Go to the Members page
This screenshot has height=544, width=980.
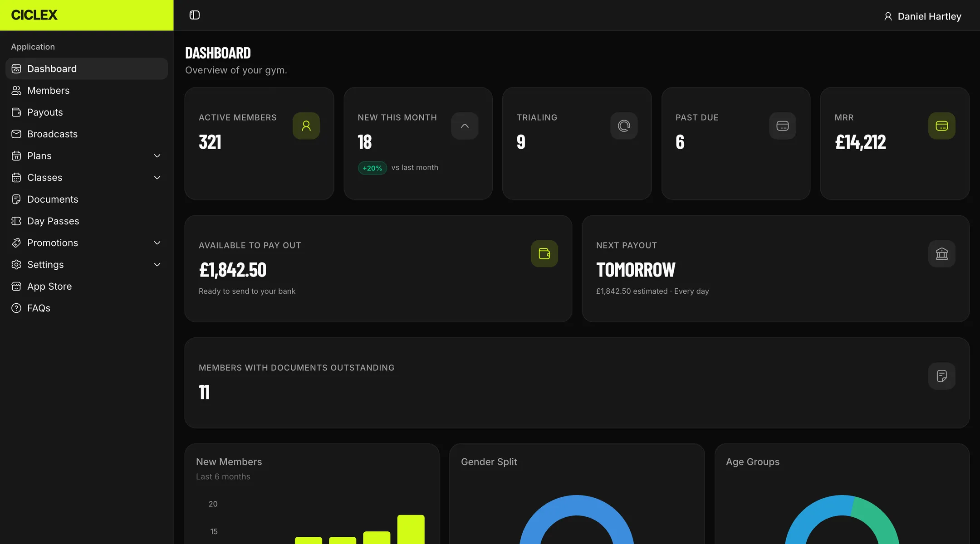(87, 90)
